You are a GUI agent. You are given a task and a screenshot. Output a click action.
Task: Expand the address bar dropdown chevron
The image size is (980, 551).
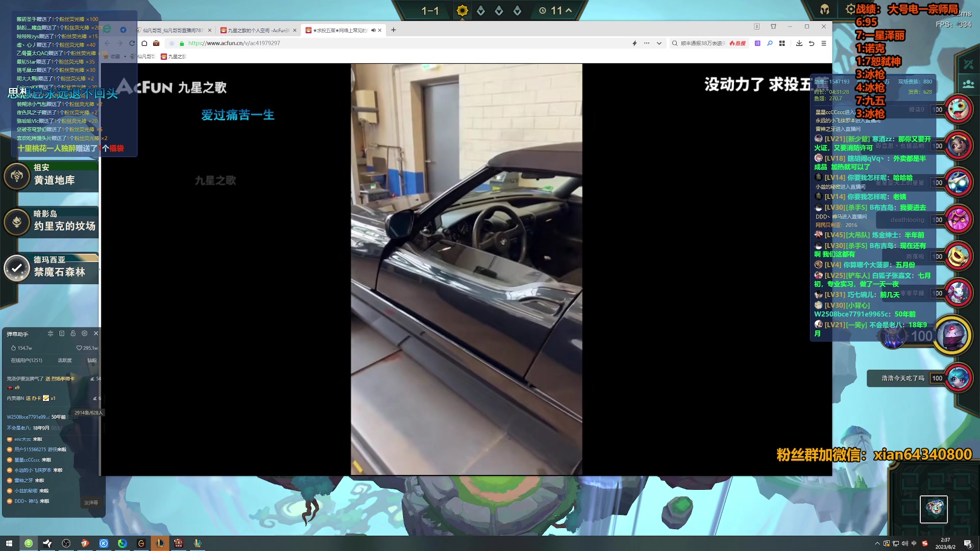click(x=659, y=43)
